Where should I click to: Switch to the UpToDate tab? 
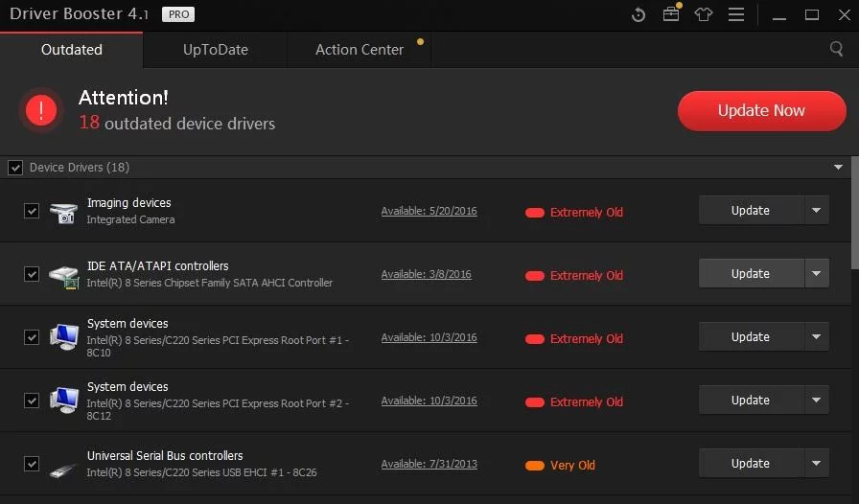click(x=215, y=50)
